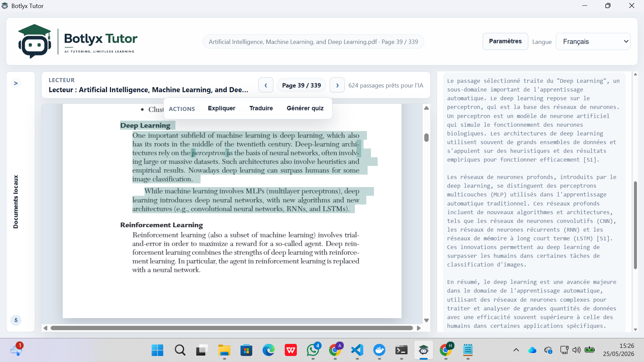The height and width of the screenshot is (362, 644).
Task: Open the Terminal from the taskbar
Action: [x=401, y=350]
